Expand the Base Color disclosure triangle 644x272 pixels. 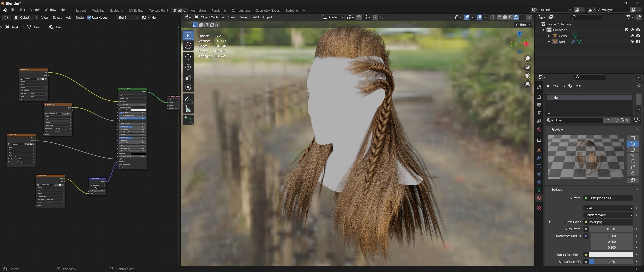pos(550,222)
